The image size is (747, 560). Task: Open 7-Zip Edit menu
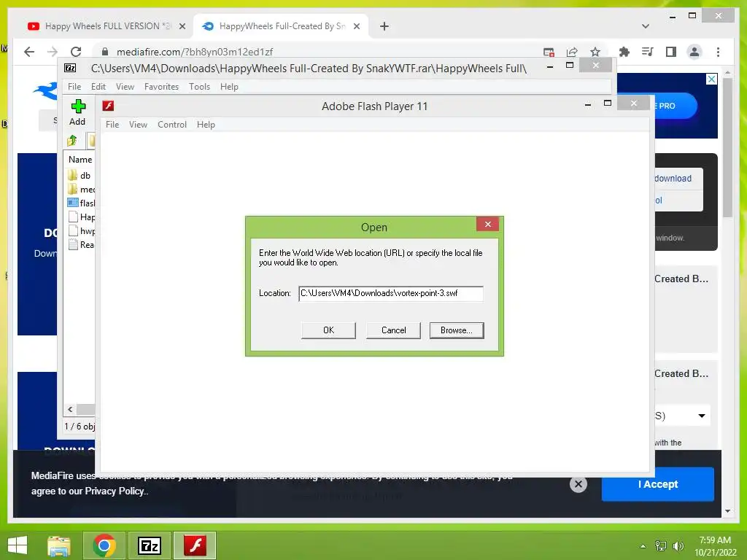click(98, 87)
